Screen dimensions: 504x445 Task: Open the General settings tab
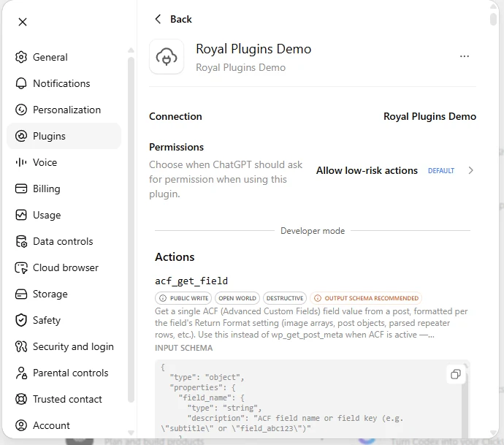[64, 57]
